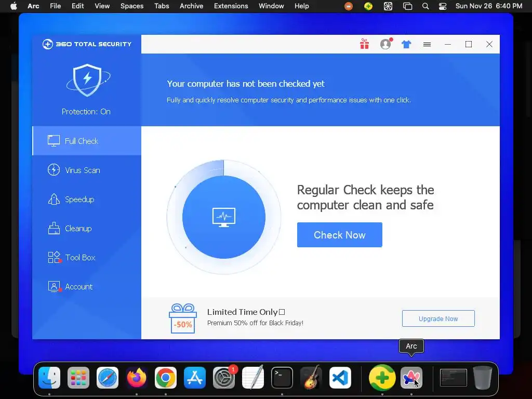Click the Arc browser dock icon
Image resolution: width=532 pixels, height=399 pixels.
(x=411, y=378)
